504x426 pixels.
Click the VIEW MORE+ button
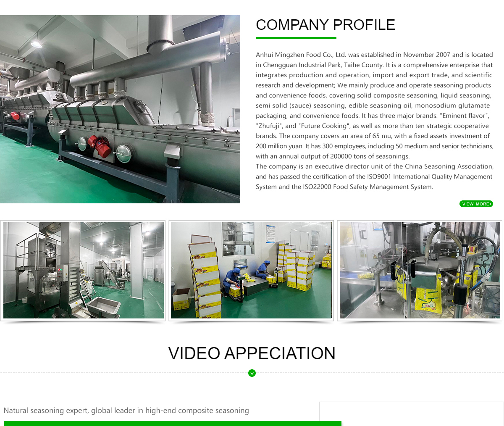pyautogui.click(x=476, y=204)
